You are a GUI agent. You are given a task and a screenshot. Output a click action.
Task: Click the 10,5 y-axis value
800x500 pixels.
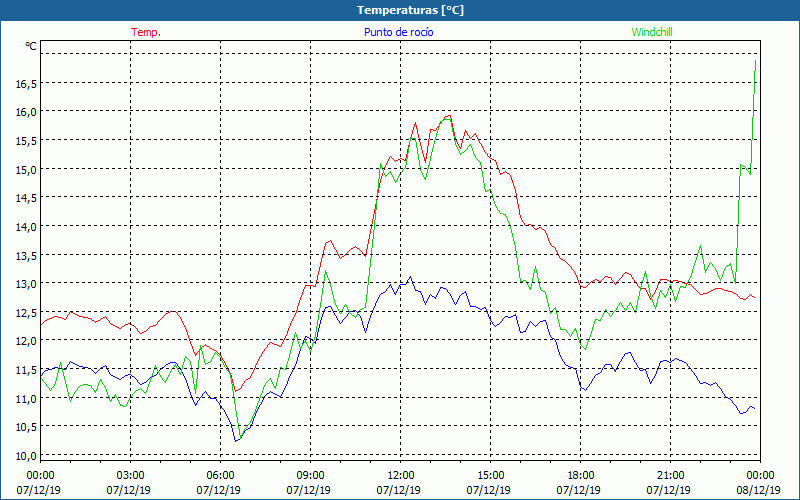tap(26, 428)
